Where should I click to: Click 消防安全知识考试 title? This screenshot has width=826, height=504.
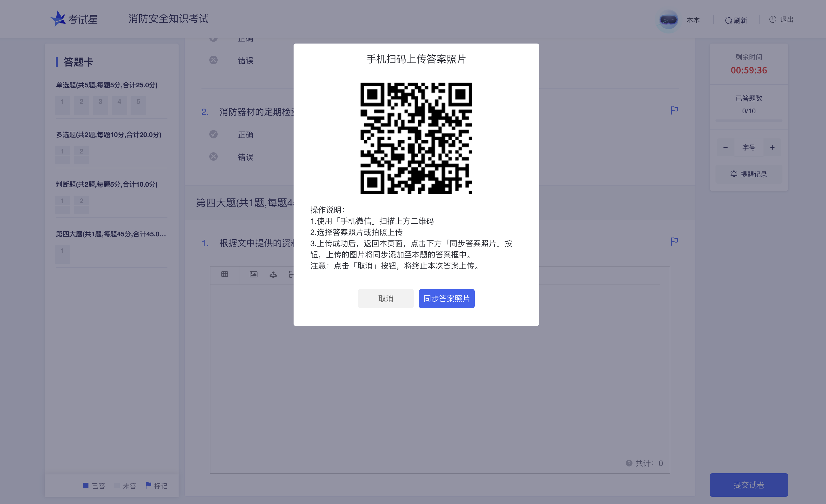click(x=169, y=18)
